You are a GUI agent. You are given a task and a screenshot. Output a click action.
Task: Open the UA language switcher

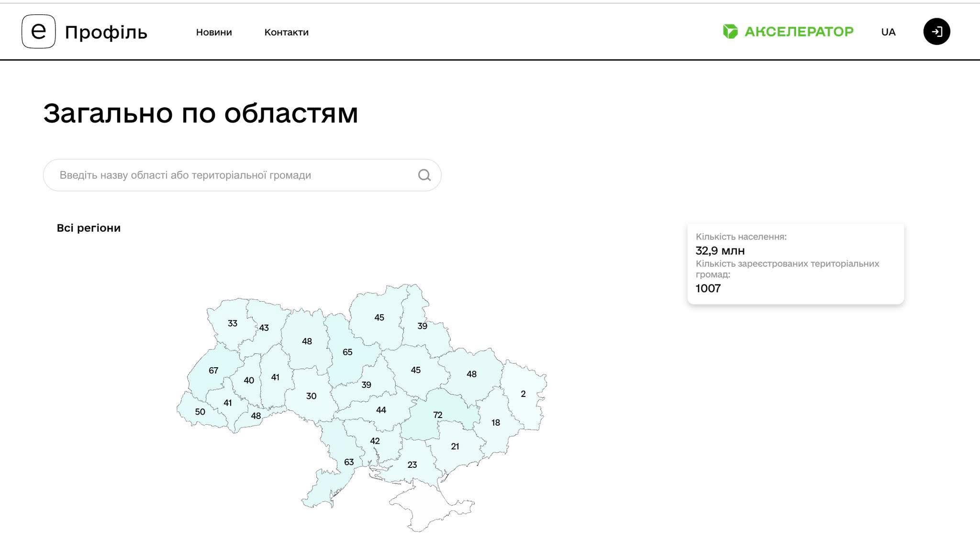pyautogui.click(x=888, y=32)
